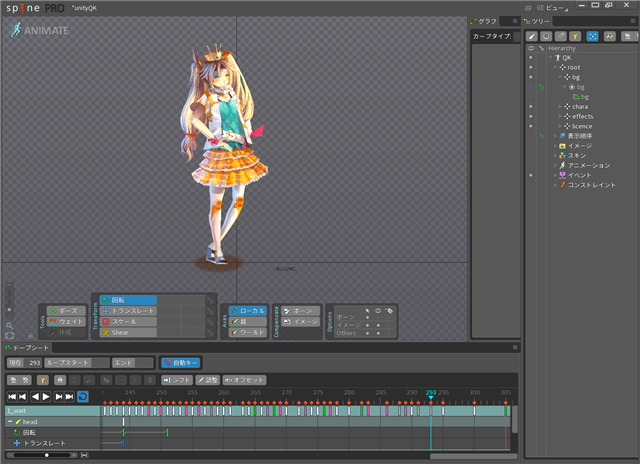This screenshot has width=640, height=464.
Task: Select the Shear transform tool
Action: coord(128,333)
